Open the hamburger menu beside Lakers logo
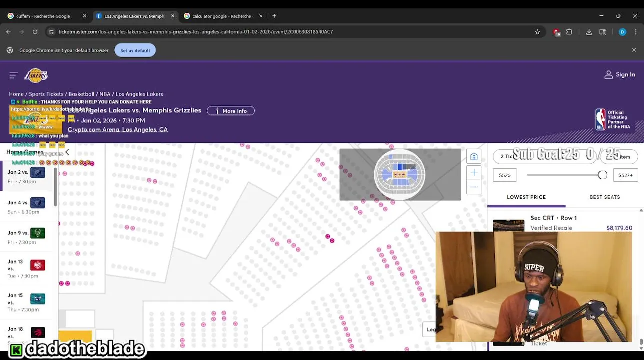Viewport: 644px width, 360px height. coord(14,75)
